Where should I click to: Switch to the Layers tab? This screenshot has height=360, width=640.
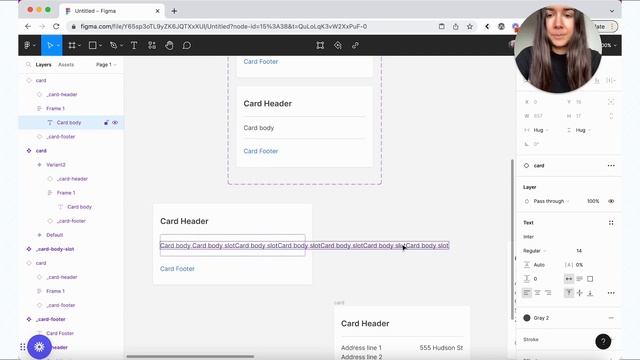43,64
